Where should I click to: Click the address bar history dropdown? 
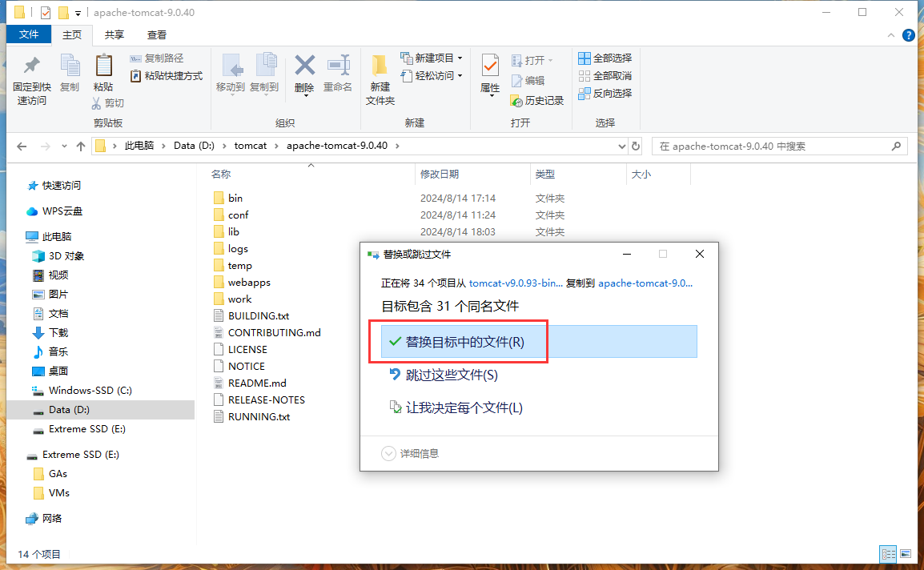click(621, 147)
